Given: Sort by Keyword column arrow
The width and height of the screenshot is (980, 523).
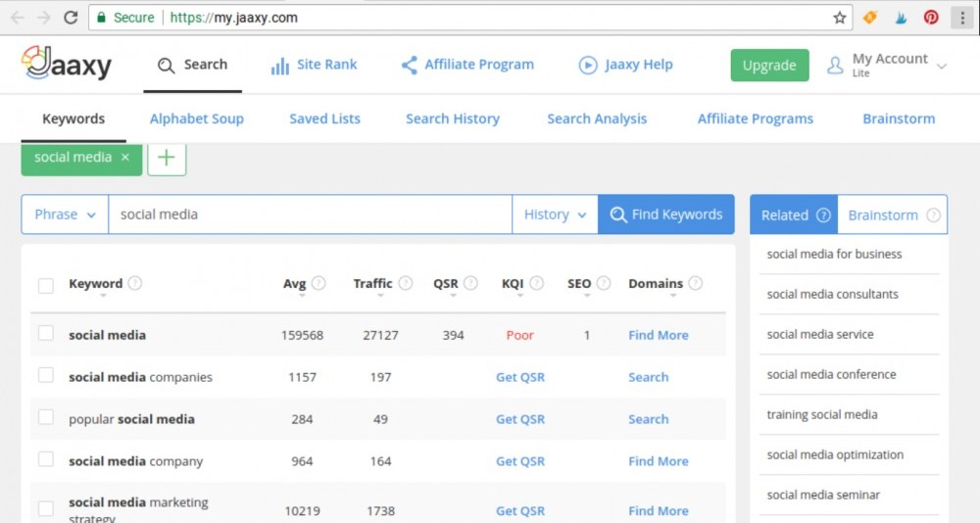Looking at the screenshot, I should coord(103,295).
